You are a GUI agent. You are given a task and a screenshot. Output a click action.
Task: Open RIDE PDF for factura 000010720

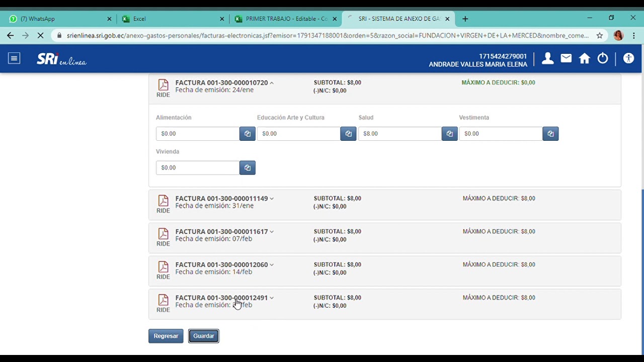pos(163,88)
